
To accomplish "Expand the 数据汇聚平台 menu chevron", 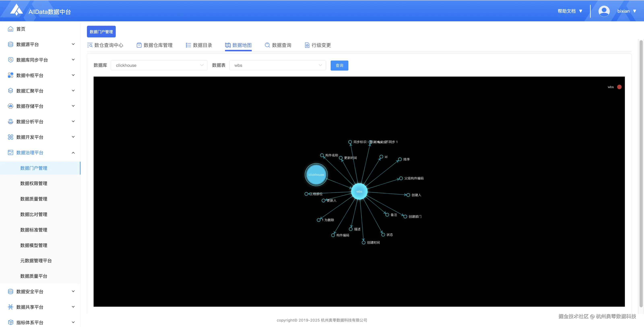I will click(73, 91).
